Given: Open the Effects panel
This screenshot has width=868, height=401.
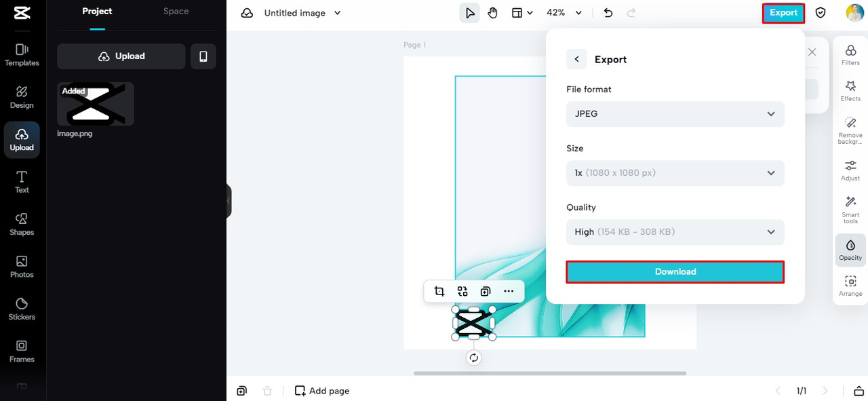Looking at the screenshot, I should [x=850, y=91].
